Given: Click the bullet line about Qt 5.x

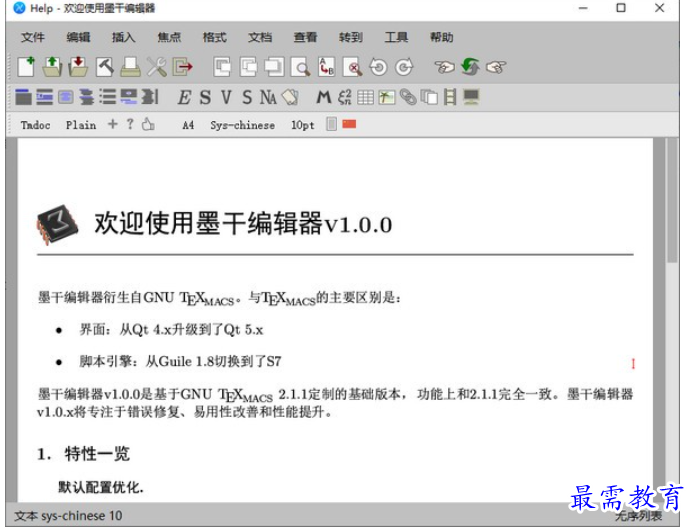Looking at the screenshot, I should (171, 330).
